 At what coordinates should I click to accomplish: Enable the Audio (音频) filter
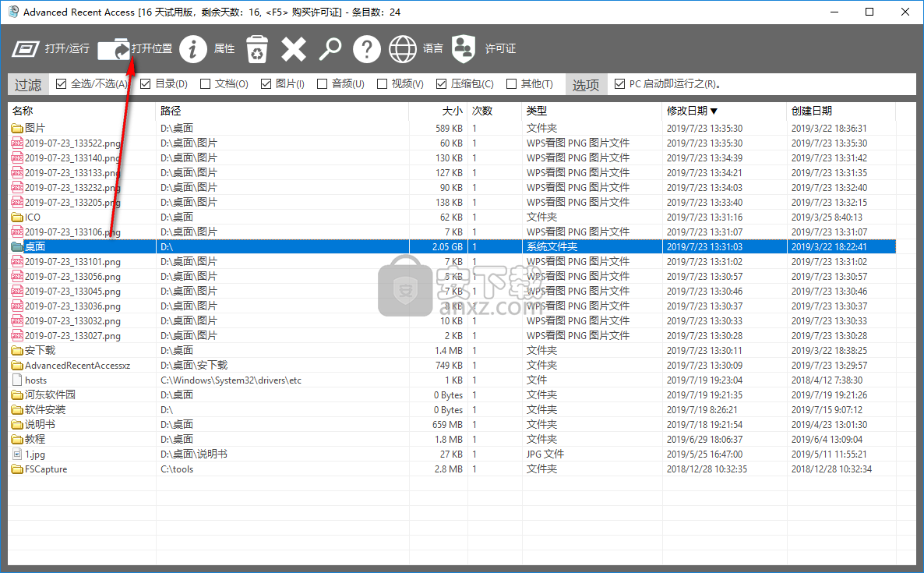322,83
